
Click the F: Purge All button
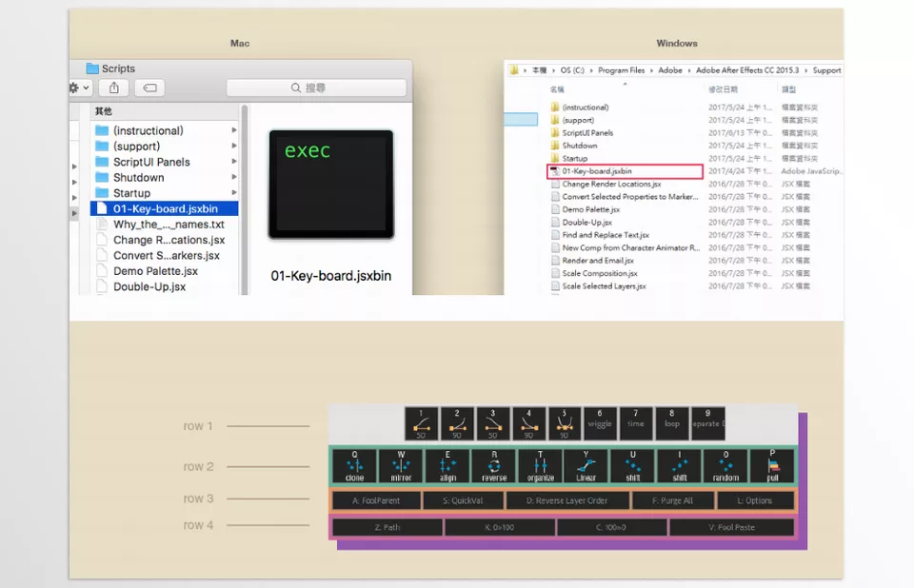tap(673, 500)
